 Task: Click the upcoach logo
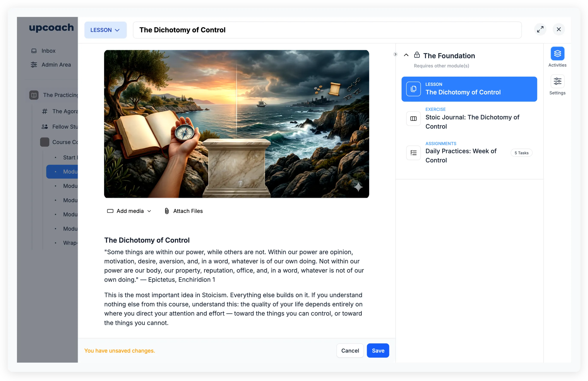(x=51, y=28)
